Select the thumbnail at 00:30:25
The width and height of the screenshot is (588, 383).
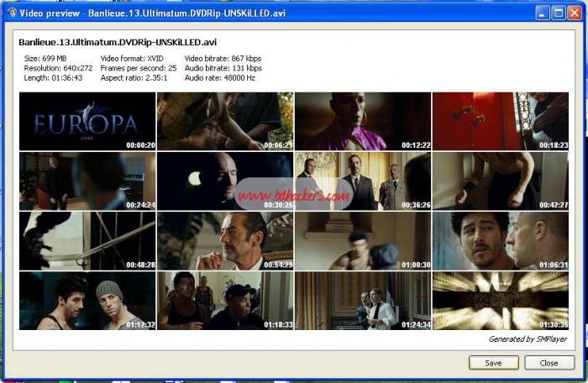click(x=225, y=181)
